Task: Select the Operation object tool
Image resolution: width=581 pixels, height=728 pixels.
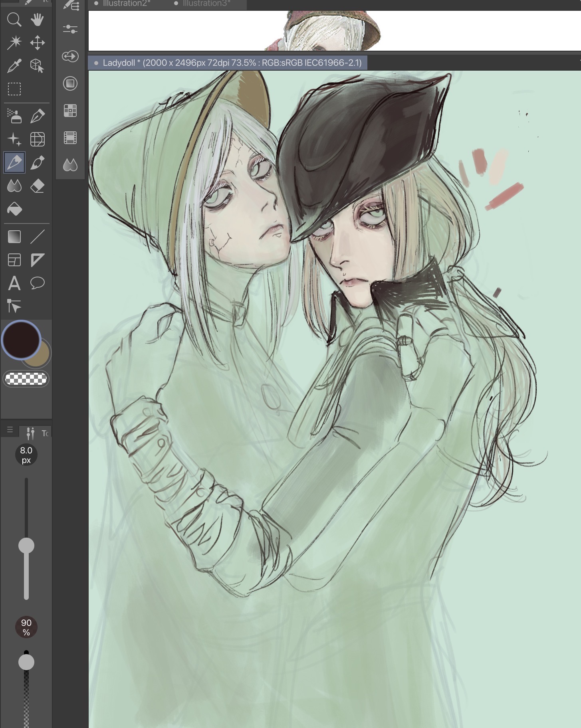Action: pyautogui.click(x=38, y=66)
